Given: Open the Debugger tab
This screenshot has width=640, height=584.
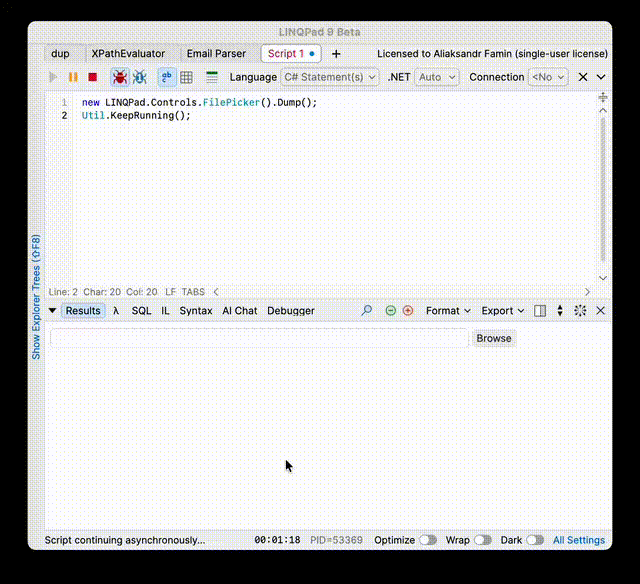Looking at the screenshot, I should click(291, 311).
